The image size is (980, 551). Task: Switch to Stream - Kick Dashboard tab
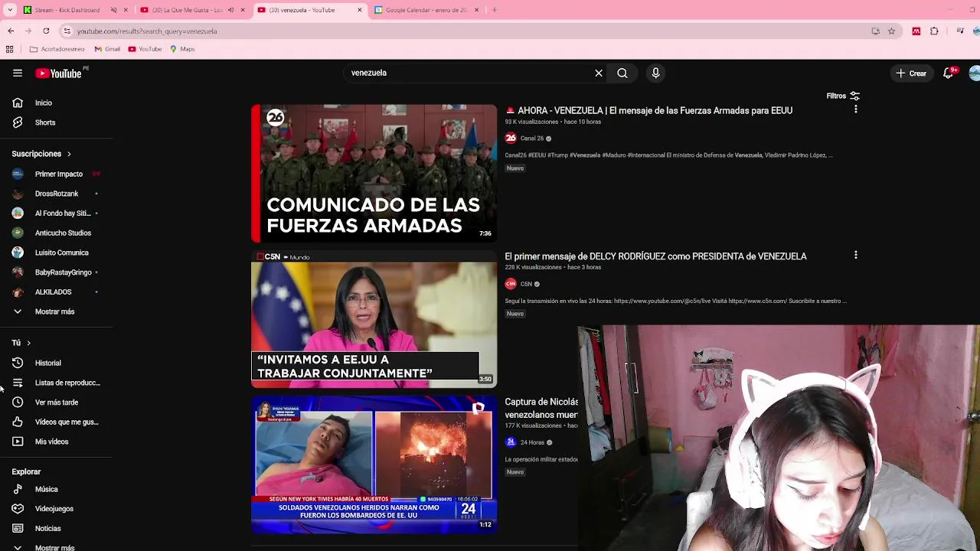67,10
